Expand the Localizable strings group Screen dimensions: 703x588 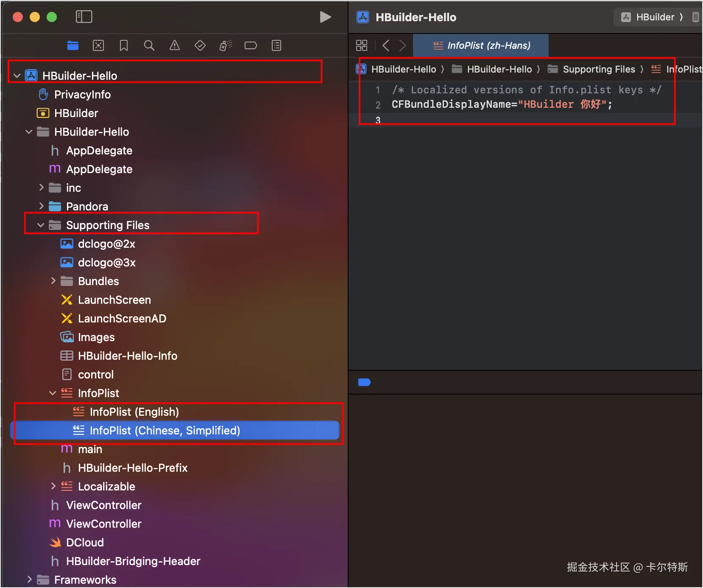(x=53, y=486)
